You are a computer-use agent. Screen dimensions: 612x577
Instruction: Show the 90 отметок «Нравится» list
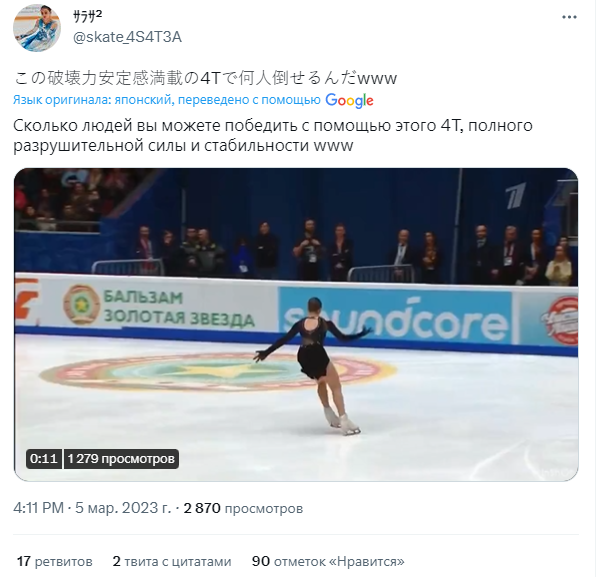[328, 561]
